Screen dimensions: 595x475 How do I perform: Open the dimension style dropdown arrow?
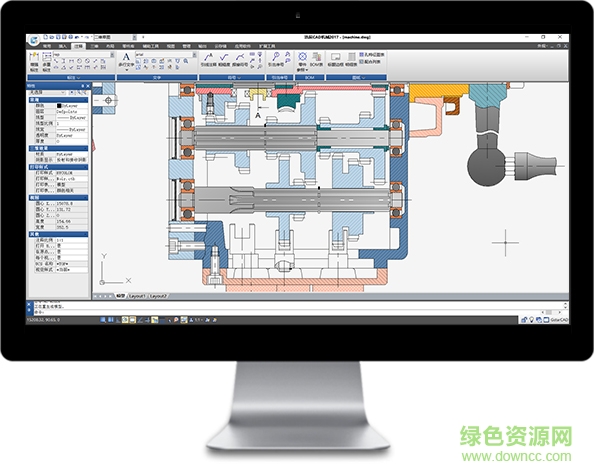coord(112,55)
